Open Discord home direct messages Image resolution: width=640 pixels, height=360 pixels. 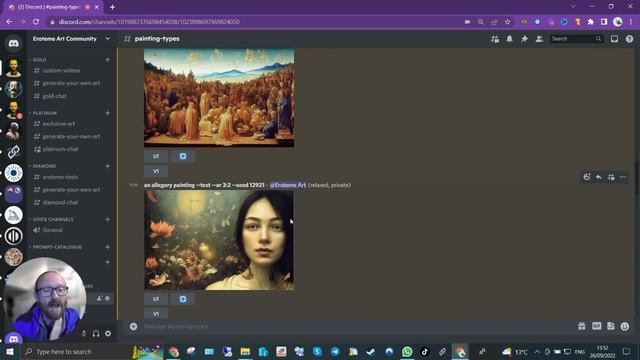(x=13, y=43)
